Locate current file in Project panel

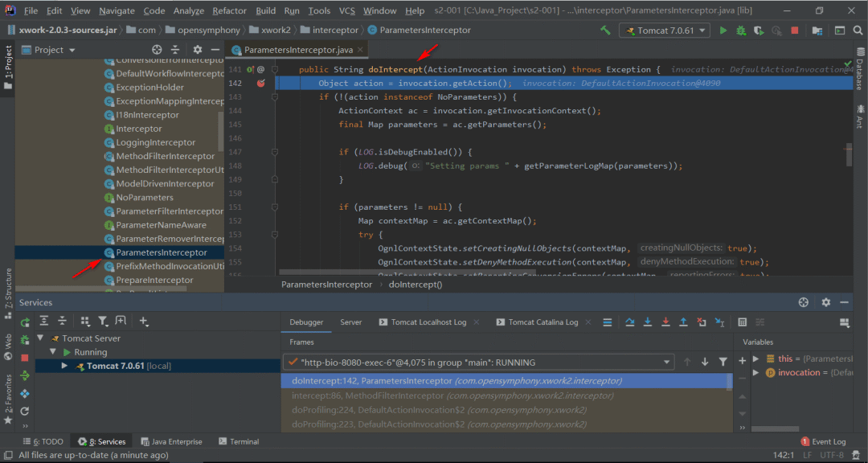click(x=158, y=50)
